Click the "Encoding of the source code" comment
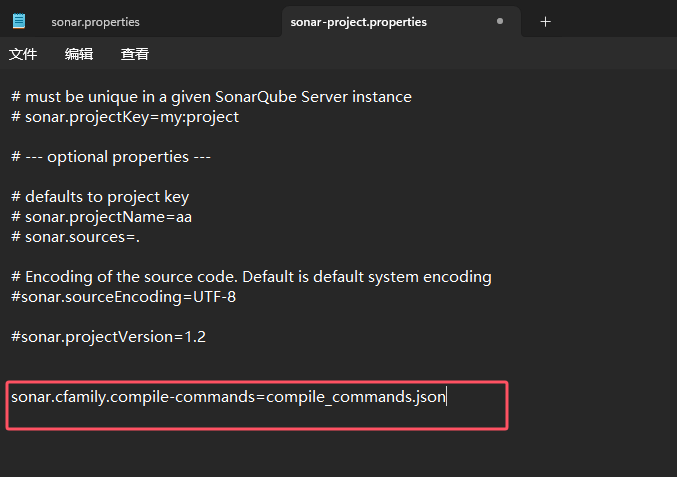Image resolution: width=677 pixels, height=477 pixels. (251, 277)
